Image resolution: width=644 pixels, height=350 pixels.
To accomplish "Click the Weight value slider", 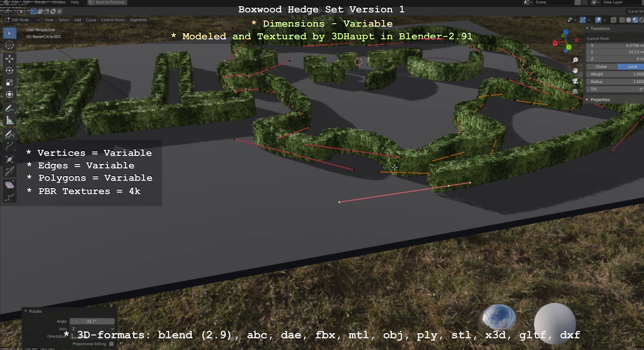I will pyautogui.click(x=615, y=74).
